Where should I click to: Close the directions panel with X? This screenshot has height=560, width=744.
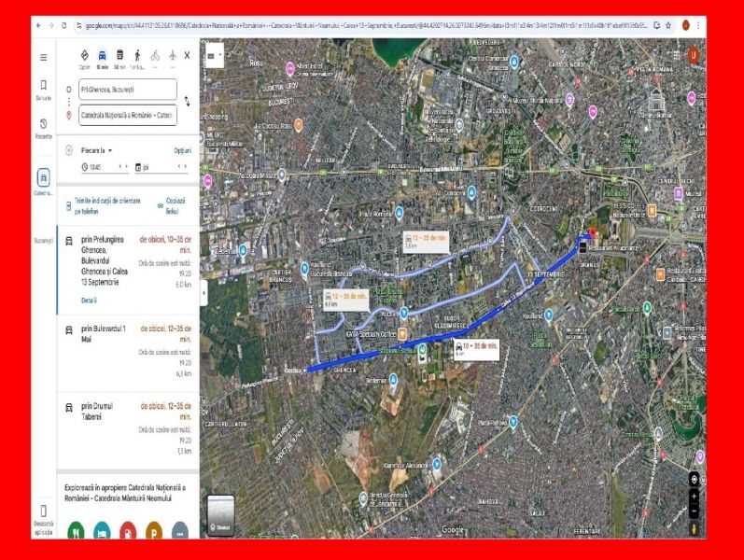coord(187,55)
